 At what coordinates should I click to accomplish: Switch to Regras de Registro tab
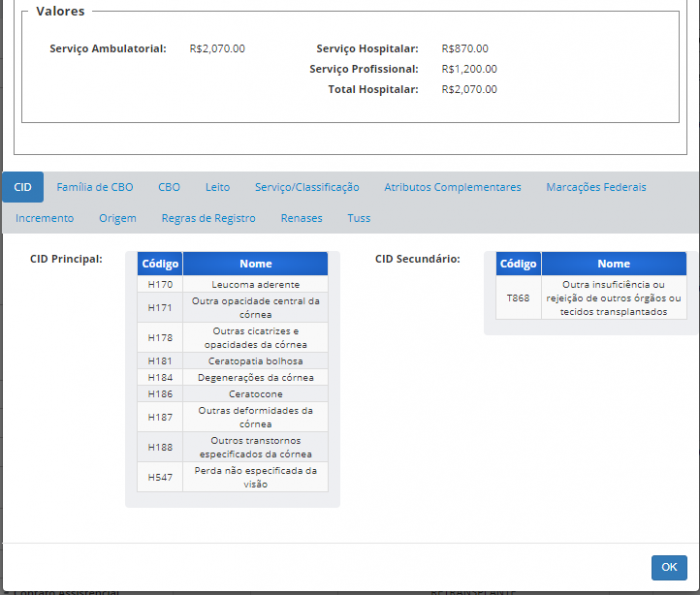[208, 218]
